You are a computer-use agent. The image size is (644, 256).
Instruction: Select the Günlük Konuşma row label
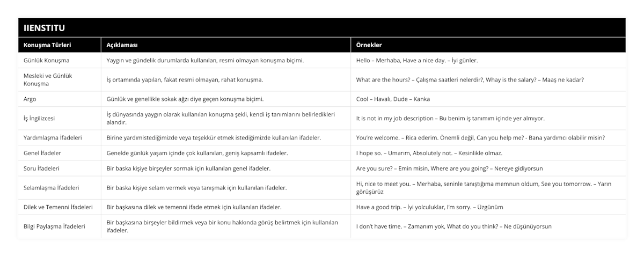(x=47, y=60)
